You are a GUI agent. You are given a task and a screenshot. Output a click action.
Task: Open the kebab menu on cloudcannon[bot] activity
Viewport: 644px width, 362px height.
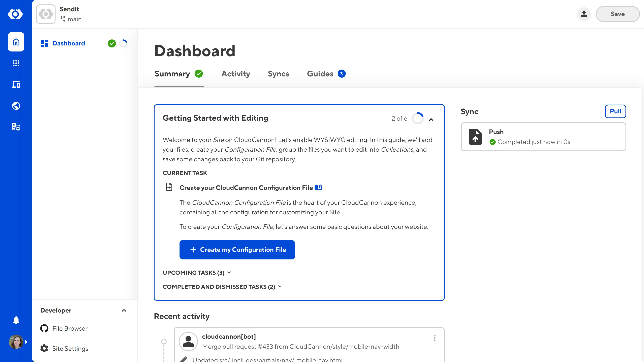click(434, 338)
